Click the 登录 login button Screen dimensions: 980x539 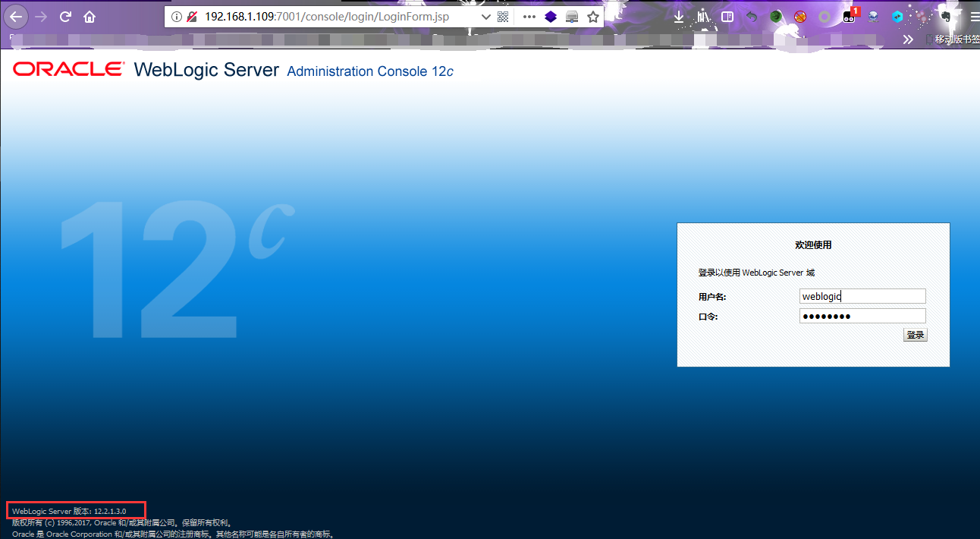[x=916, y=335]
